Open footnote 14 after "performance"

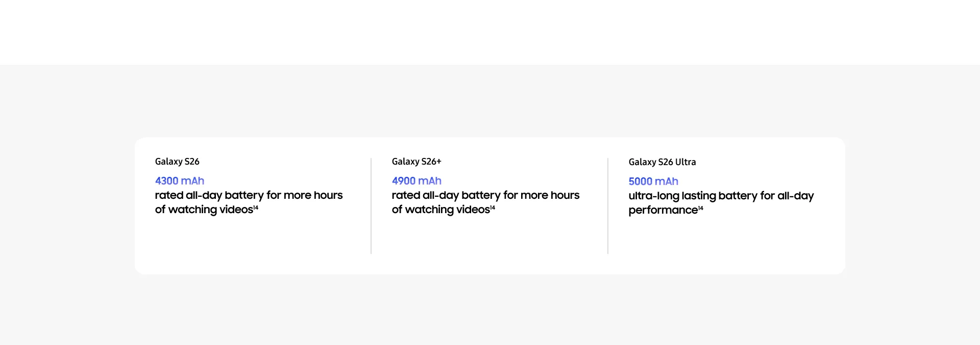point(701,208)
